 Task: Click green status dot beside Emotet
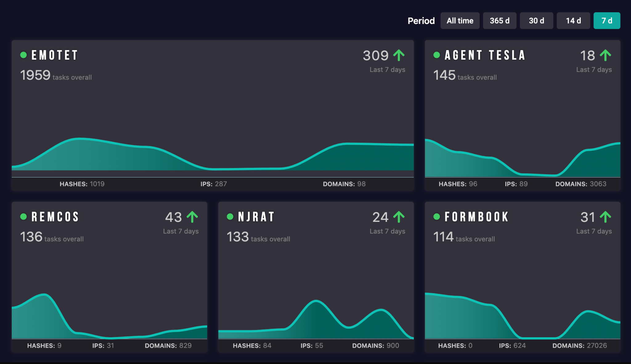tap(23, 55)
